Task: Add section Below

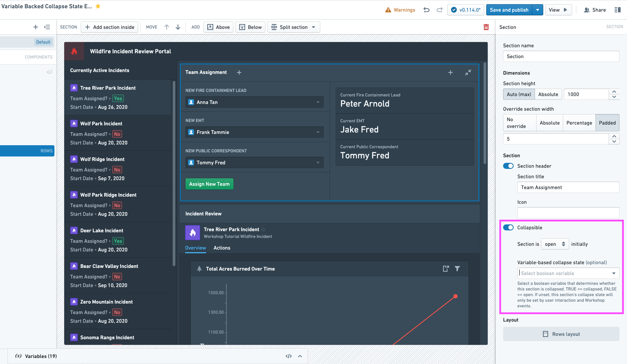Action: pyautogui.click(x=250, y=27)
